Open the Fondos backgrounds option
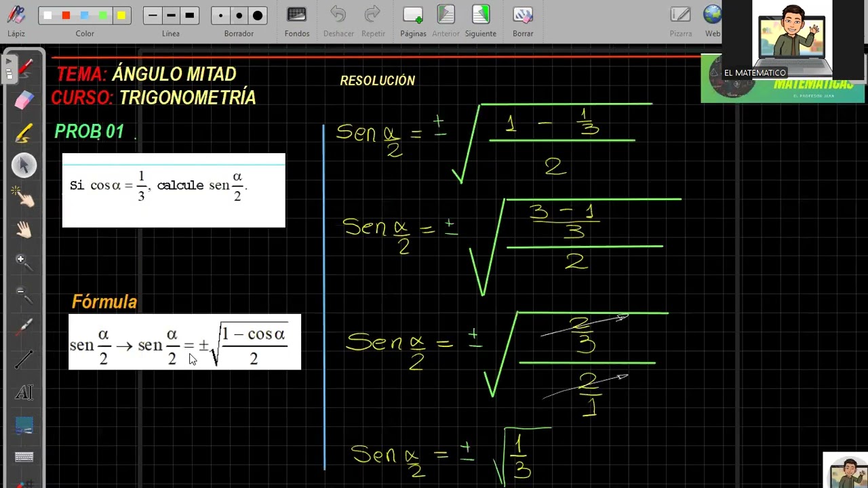The width and height of the screenshot is (868, 488). (297, 21)
